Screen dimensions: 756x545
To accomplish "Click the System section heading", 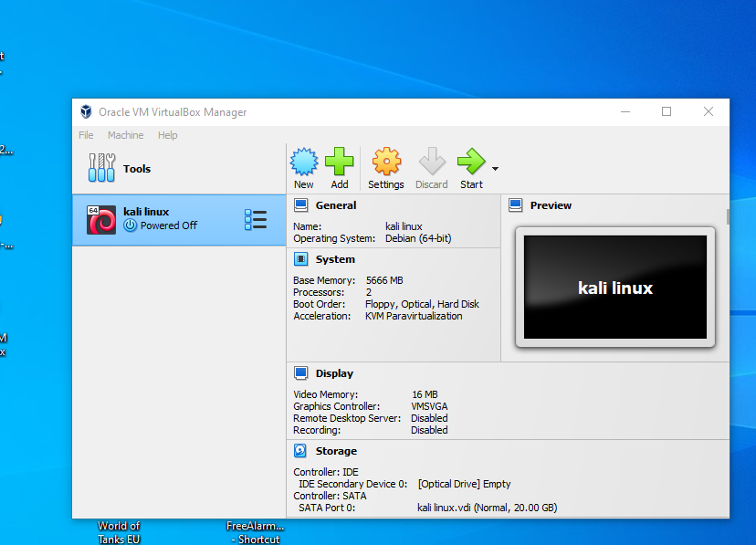I will tap(335, 259).
